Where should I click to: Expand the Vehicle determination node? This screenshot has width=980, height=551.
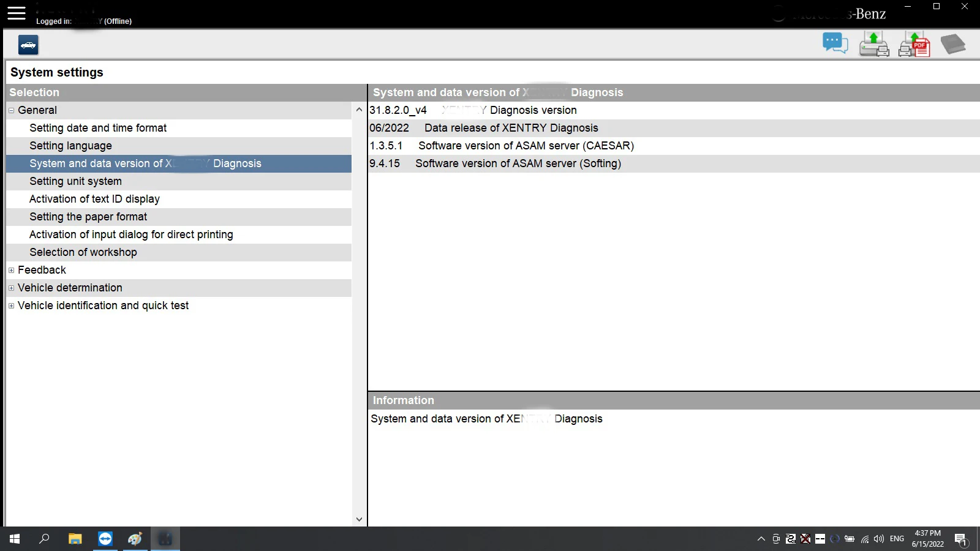coord(11,288)
